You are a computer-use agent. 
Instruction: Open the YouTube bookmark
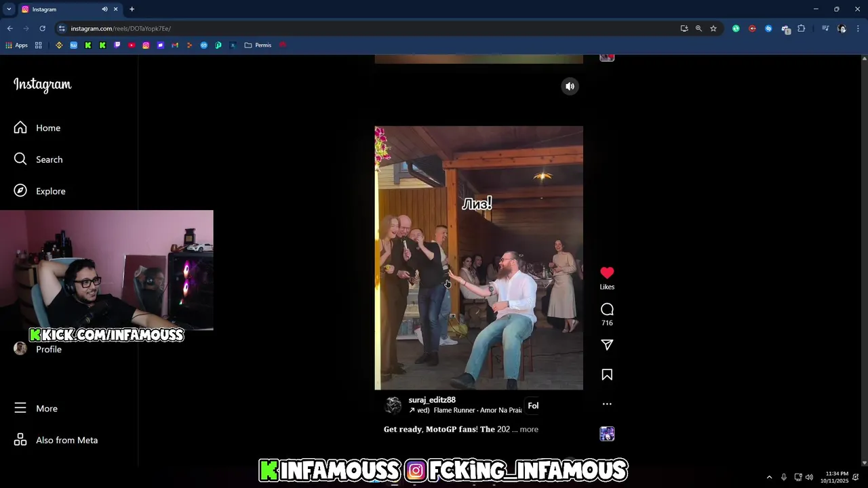pos(132,45)
